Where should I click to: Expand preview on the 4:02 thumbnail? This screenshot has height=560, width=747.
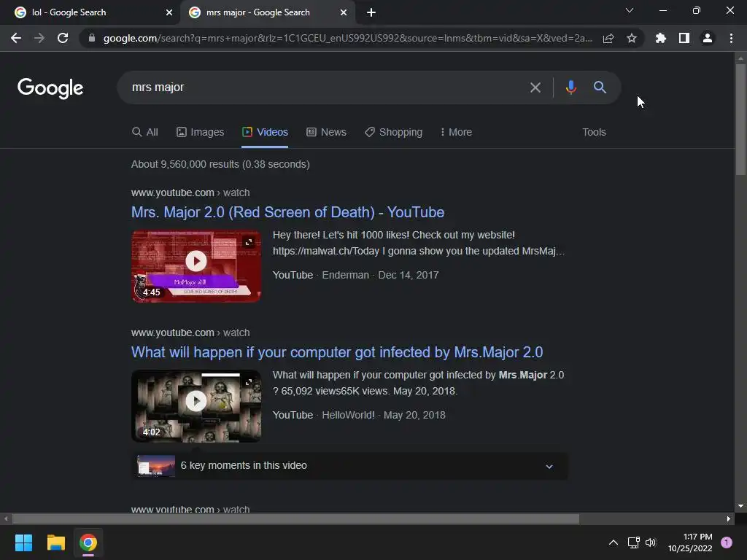tap(249, 382)
